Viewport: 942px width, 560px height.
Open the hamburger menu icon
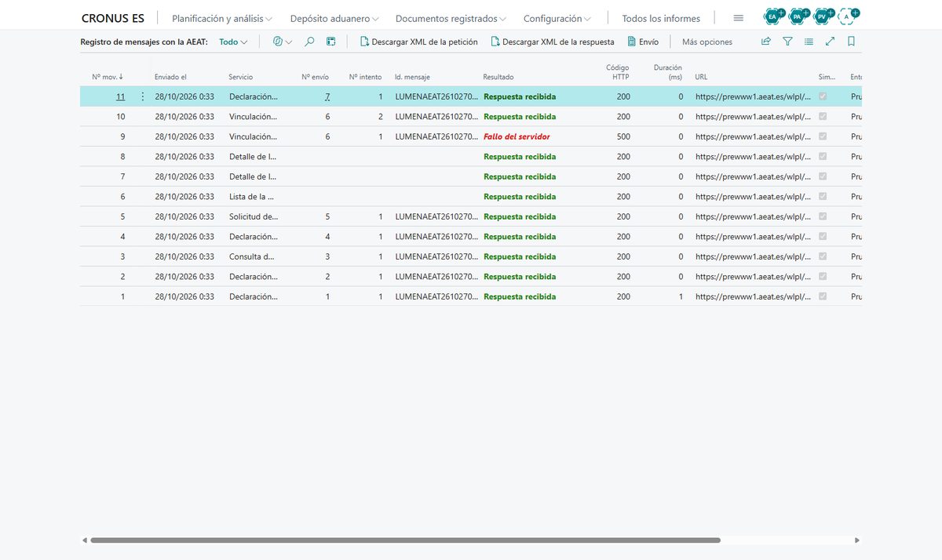click(738, 18)
